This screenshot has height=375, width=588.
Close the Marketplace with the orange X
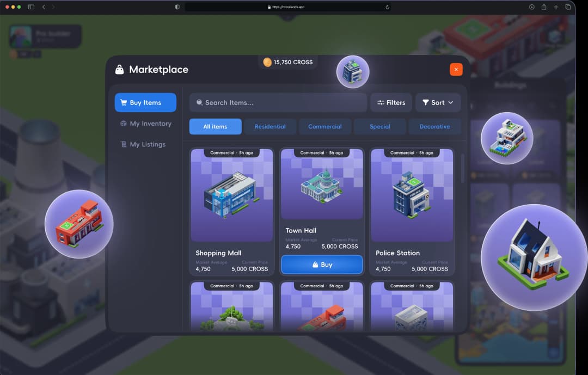pyautogui.click(x=456, y=69)
